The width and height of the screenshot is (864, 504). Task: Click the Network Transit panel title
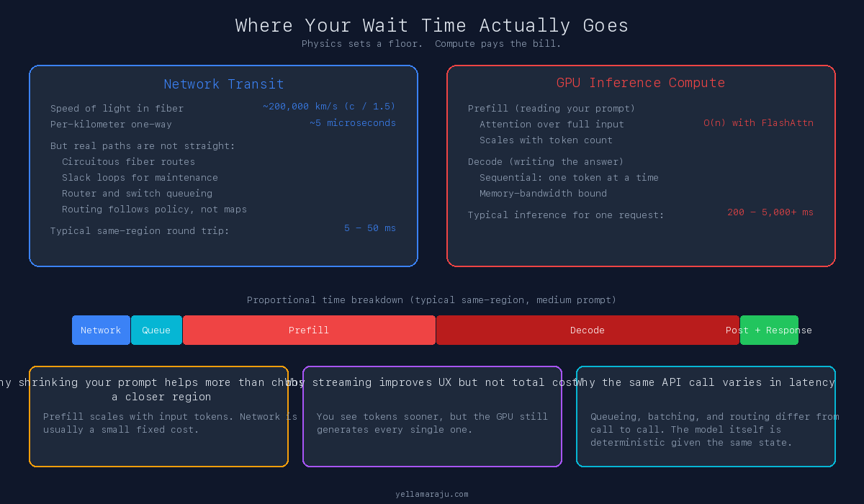(224, 84)
